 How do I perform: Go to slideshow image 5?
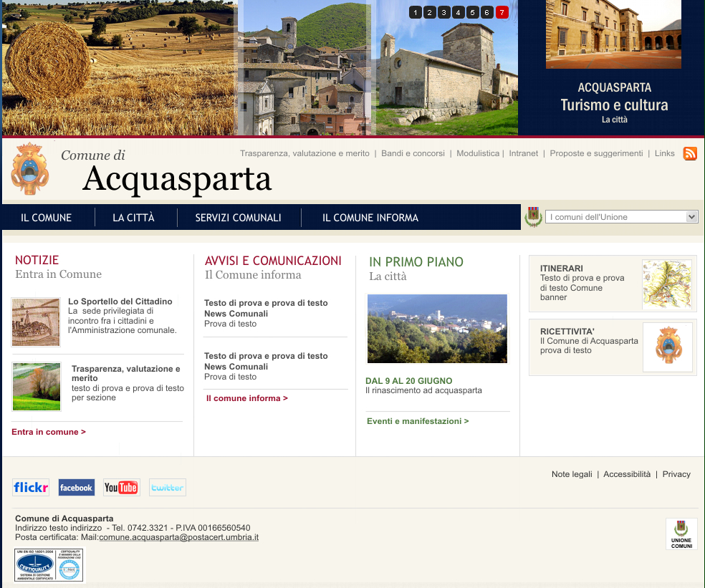[473, 13]
